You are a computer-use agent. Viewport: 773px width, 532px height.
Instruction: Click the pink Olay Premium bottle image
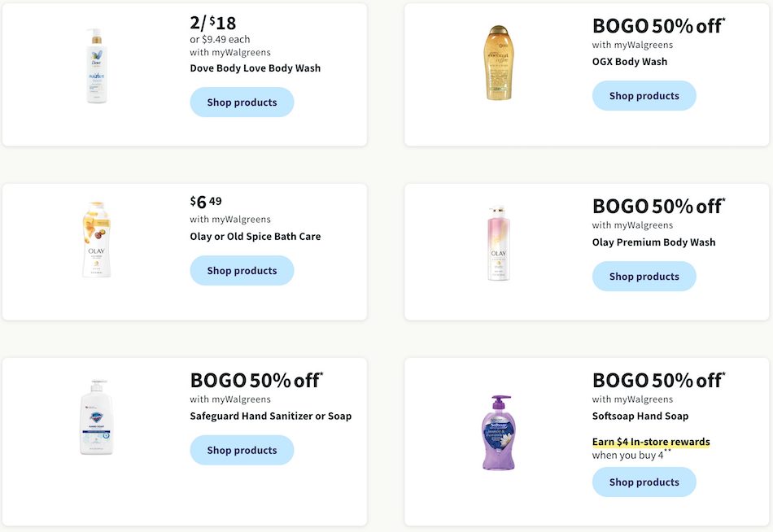(x=499, y=243)
